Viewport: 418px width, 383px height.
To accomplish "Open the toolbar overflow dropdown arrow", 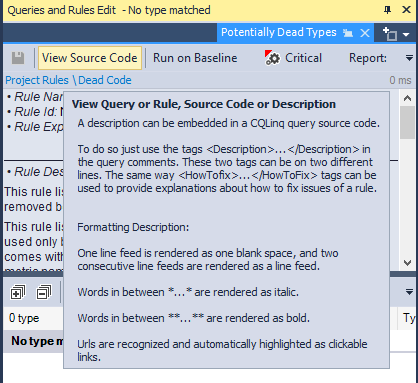I will (x=409, y=58).
